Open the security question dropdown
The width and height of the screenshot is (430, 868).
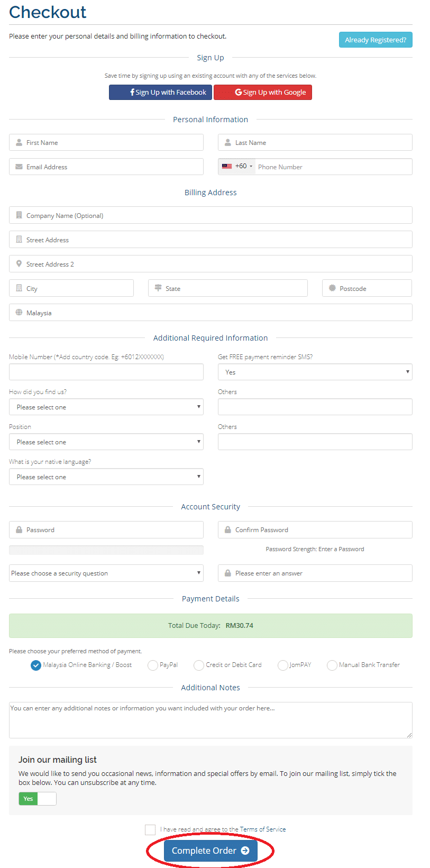tap(106, 573)
